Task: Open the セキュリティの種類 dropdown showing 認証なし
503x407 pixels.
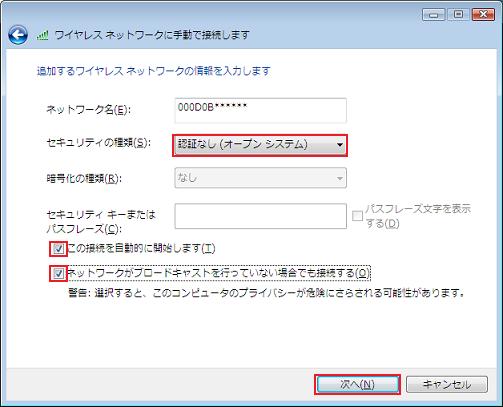Action: pyautogui.click(x=260, y=145)
